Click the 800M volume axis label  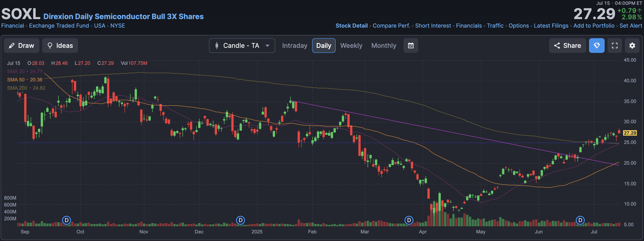pos(10,198)
